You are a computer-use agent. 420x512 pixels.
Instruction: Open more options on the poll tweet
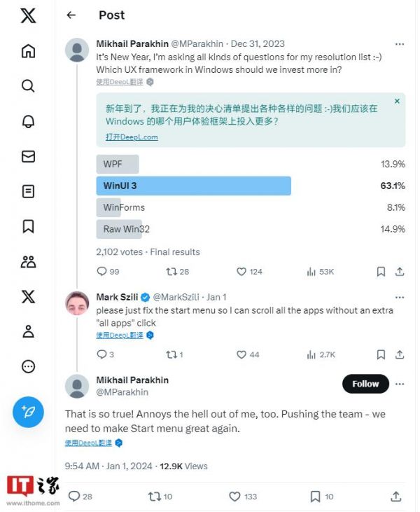pos(400,44)
